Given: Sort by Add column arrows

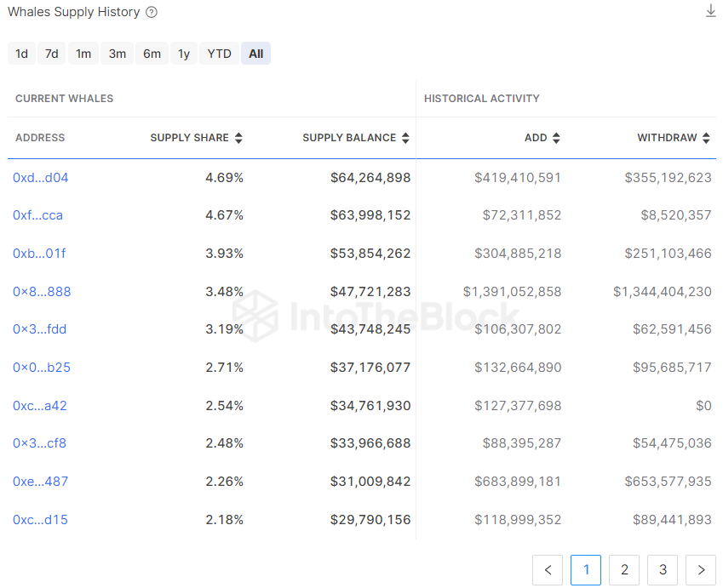Looking at the screenshot, I should click(x=556, y=138).
